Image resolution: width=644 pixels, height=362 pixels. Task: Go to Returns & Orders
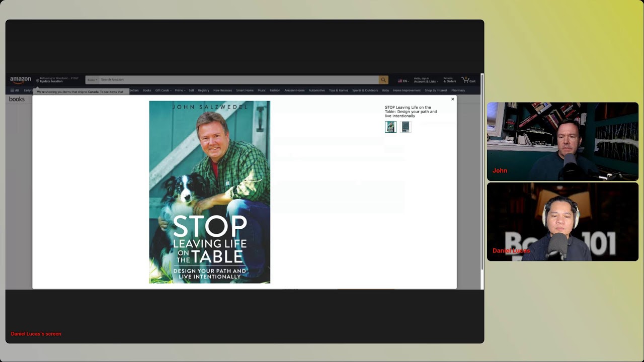point(450,80)
